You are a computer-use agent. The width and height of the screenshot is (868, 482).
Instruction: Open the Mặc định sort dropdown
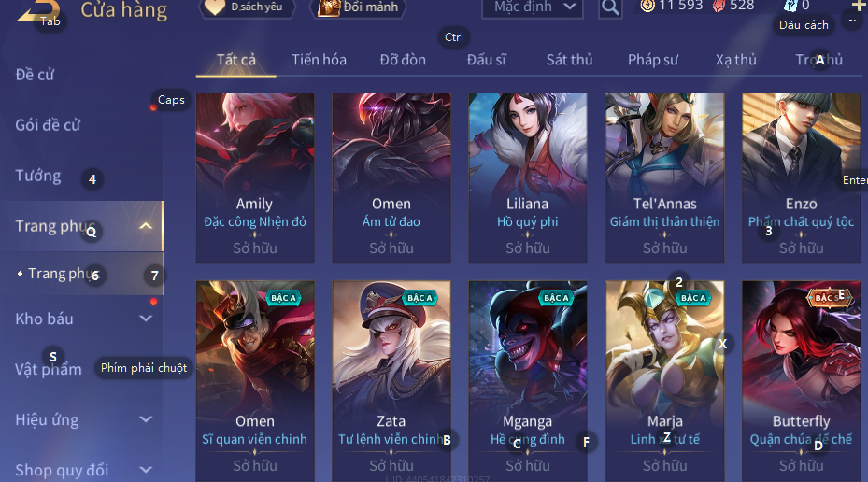pyautogui.click(x=532, y=7)
